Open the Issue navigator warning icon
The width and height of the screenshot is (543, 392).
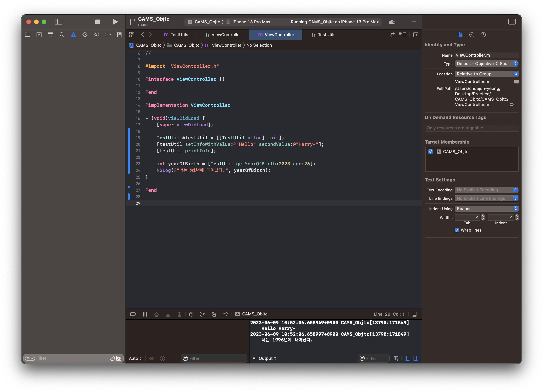[x=73, y=35]
